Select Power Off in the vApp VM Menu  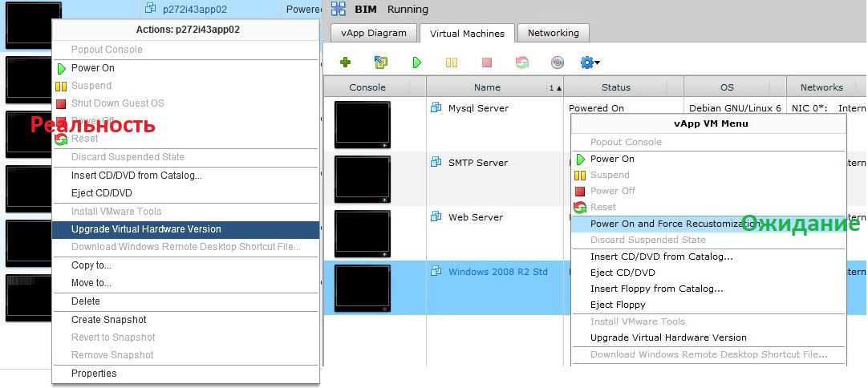pos(709,191)
